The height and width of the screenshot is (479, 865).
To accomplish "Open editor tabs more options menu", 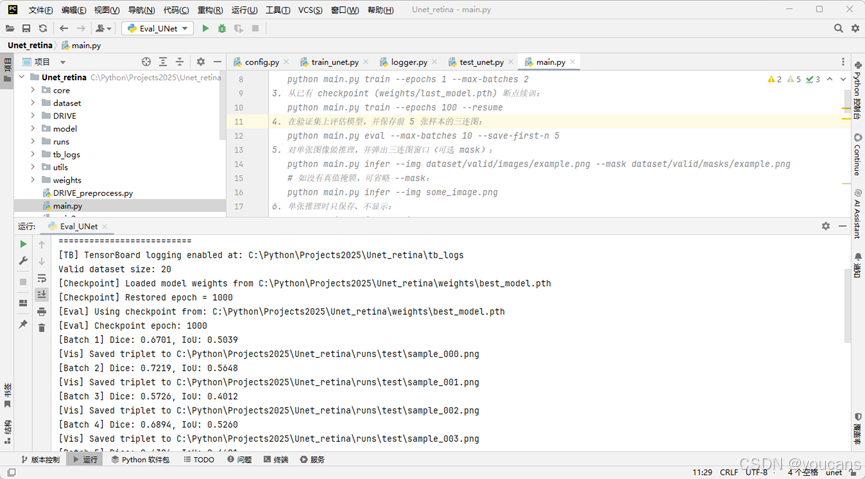I will [x=843, y=62].
